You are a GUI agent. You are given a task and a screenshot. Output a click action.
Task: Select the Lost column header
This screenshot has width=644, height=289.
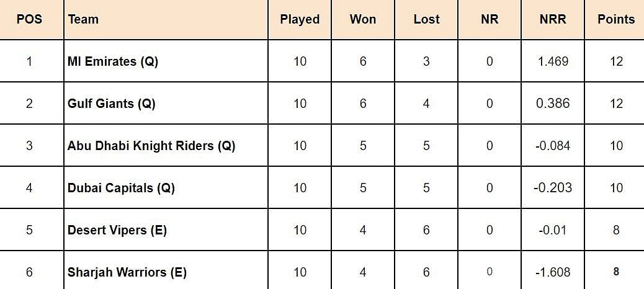click(426, 19)
